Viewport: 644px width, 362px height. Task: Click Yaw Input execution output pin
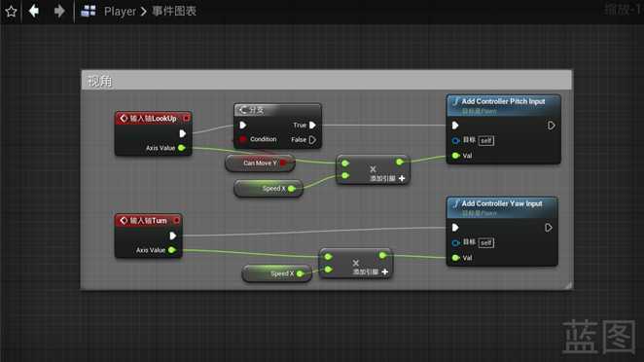[549, 228]
